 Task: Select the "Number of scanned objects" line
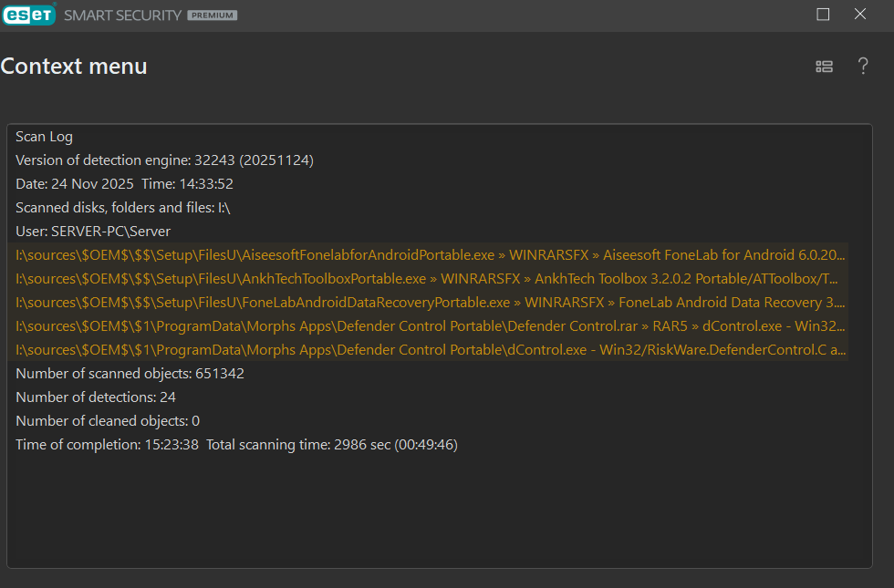point(130,374)
